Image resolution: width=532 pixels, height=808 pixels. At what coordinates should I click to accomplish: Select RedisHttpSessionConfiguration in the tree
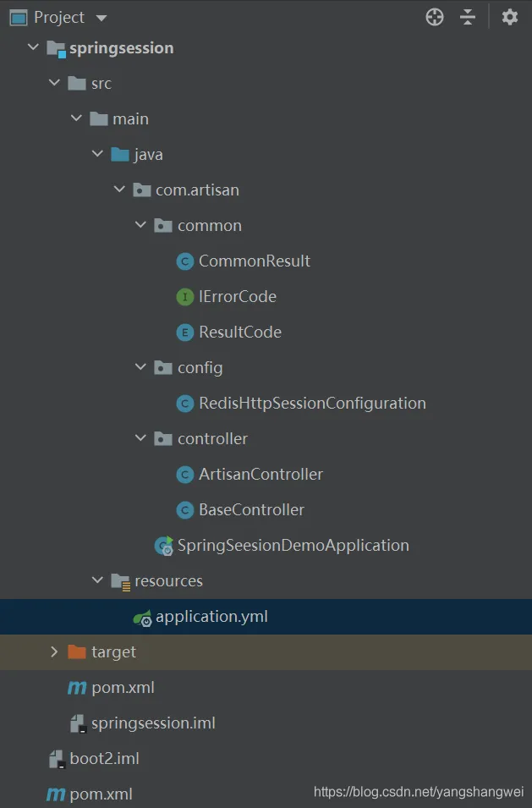point(311,404)
